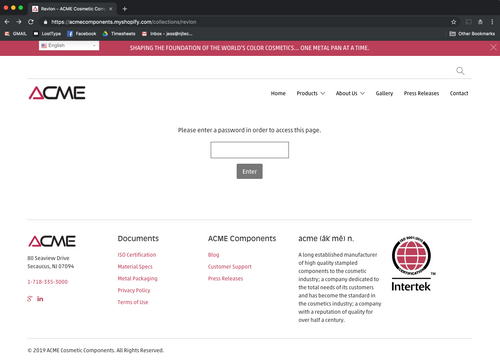This screenshot has height=360, width=500.
Task: Open the ISO Certification document link
Action: [x=137, y=255]
